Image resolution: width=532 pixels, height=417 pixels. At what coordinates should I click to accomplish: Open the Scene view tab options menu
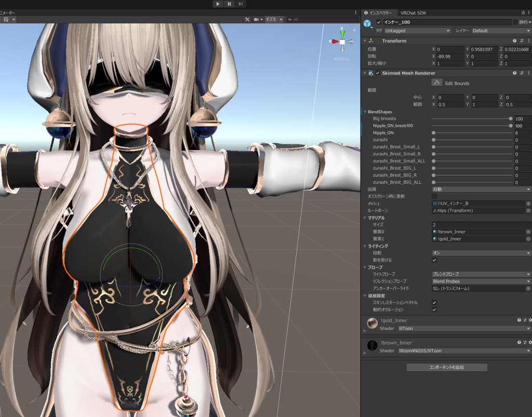(355, 12)
